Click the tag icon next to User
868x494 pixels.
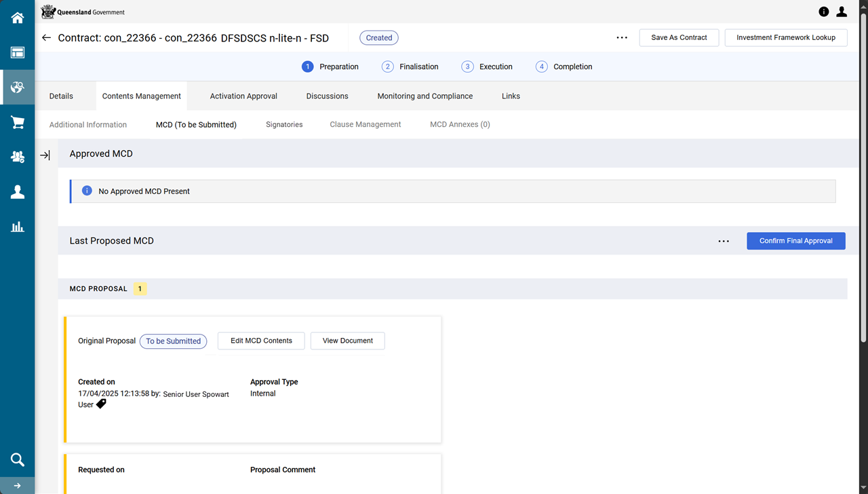coord(101,404)
